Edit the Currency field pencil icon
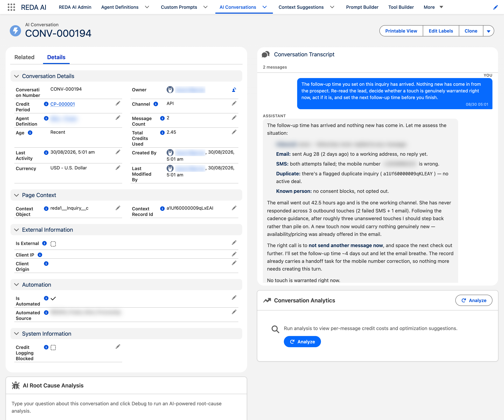Viewport: 504px width, 420px height. pyautogui.click(x=118, y=168)
